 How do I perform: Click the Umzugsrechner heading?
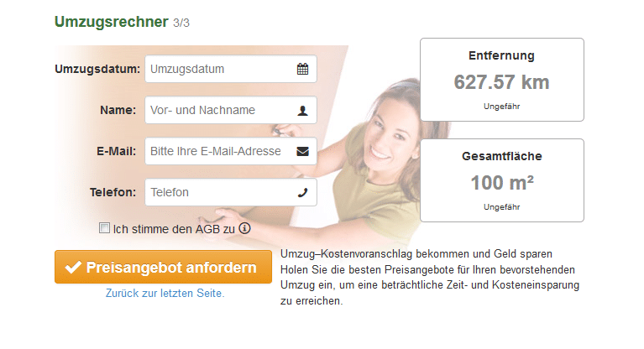coord(112,22)
